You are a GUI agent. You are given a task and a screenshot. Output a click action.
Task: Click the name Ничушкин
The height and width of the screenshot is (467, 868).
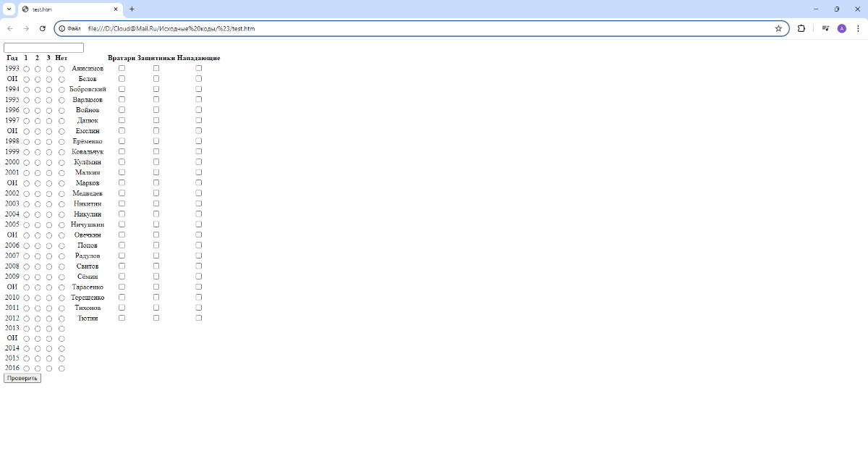88,224
